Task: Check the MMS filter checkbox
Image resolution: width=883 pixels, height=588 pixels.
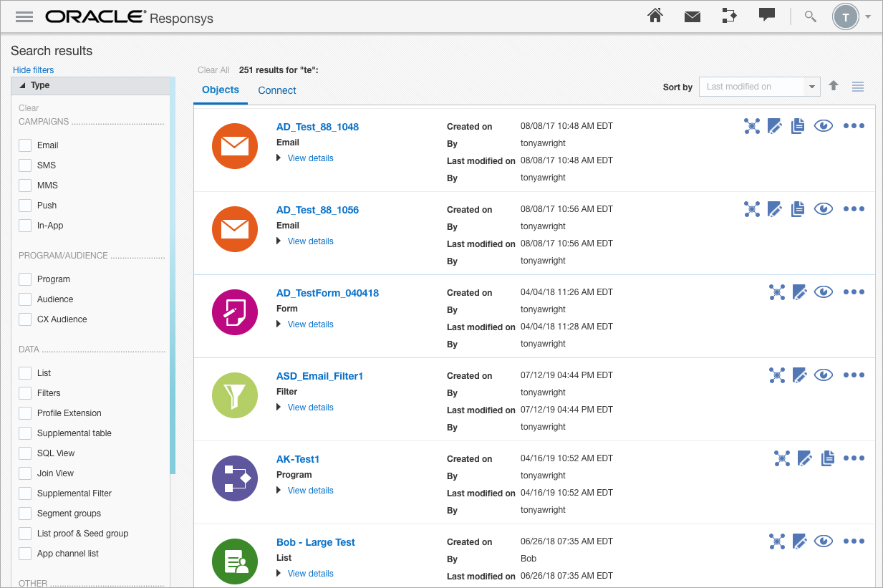Action: [x=25, y=185]
